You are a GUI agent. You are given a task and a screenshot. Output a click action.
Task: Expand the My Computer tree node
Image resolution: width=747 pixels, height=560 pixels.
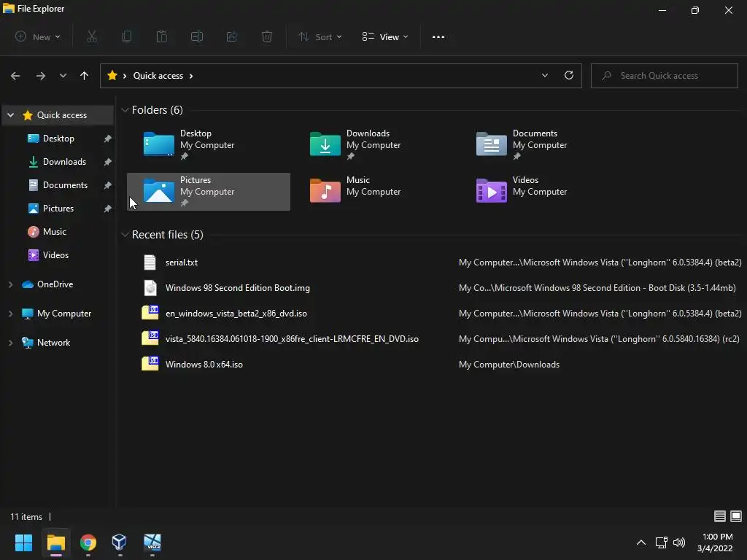tap(10, 314)
